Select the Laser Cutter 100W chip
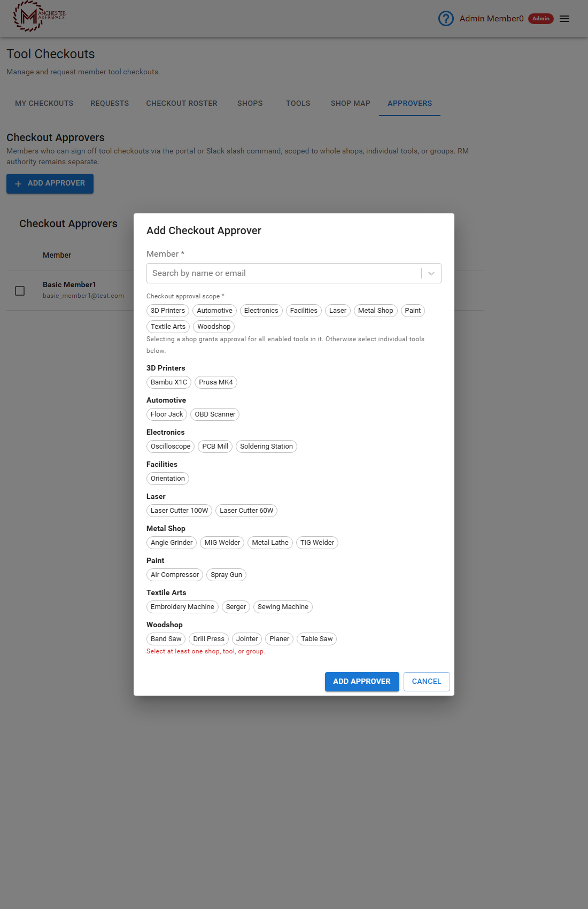 pos(179,511)
